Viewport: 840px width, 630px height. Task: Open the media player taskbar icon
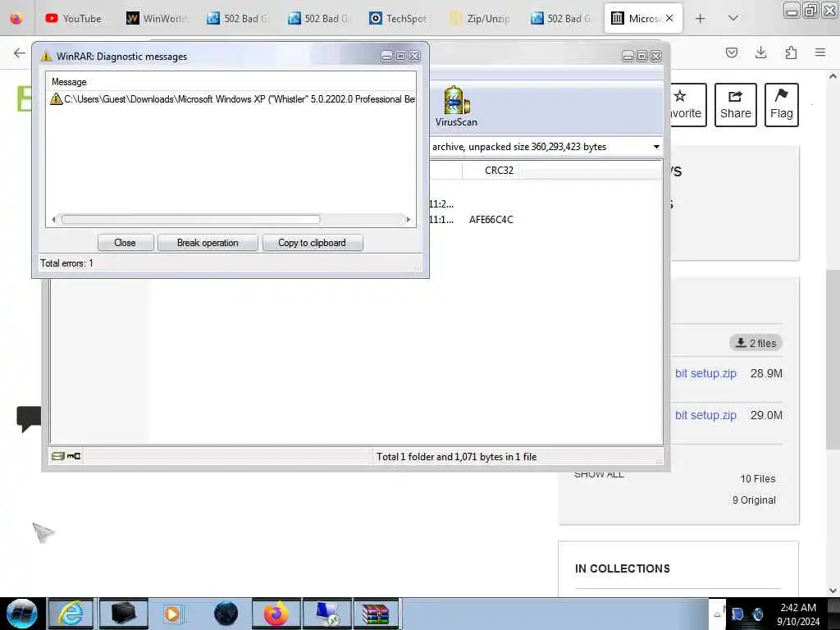173,614
